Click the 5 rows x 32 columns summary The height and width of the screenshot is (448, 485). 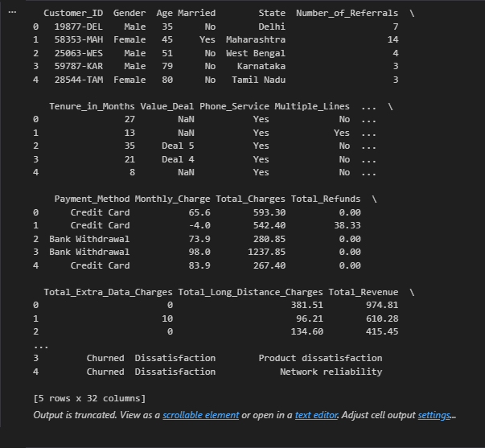tap(89, 398)
